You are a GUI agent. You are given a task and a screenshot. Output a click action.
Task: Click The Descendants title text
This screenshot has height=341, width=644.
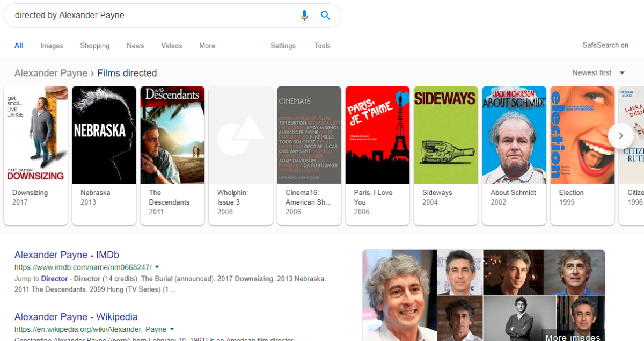tap(169, 198)
